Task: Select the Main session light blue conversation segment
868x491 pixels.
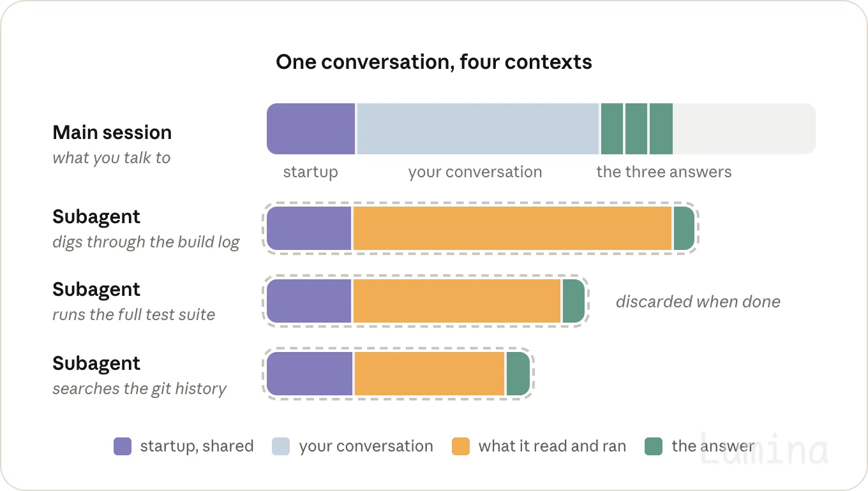Action: coord(478,129)
